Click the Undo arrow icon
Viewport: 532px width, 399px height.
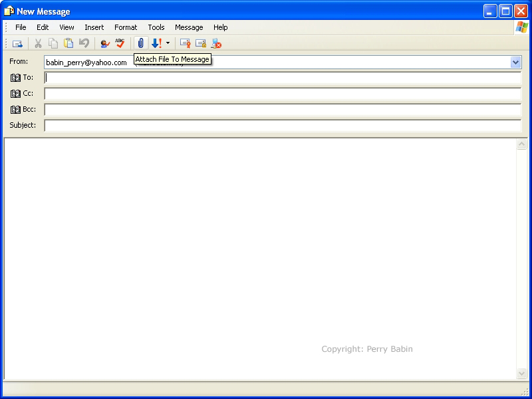point(84,43)
